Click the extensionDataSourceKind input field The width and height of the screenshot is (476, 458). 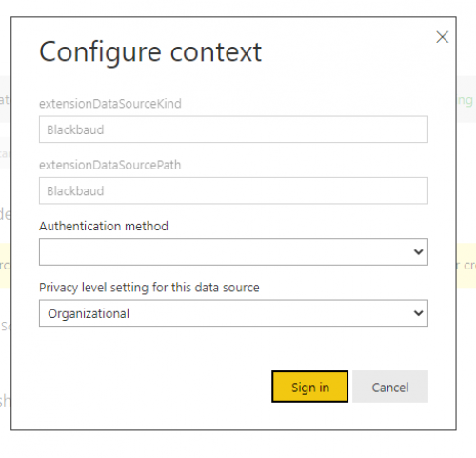pyautogui.click(x=233, y=129)
